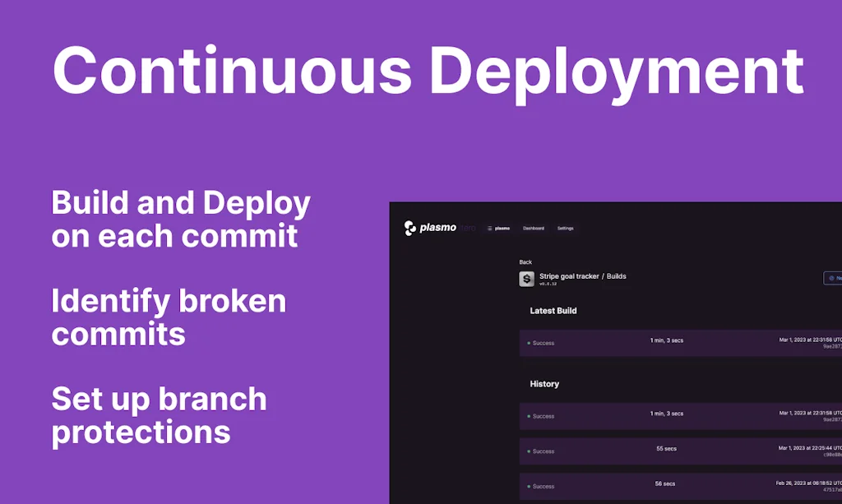Click the Success status dot under Latest Build

click(529, 343)
